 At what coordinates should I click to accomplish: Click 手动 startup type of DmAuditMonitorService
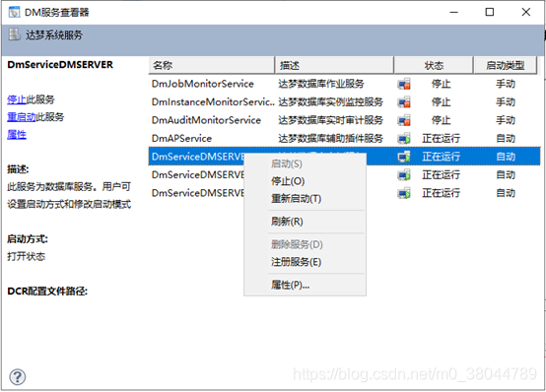point(506,120)
